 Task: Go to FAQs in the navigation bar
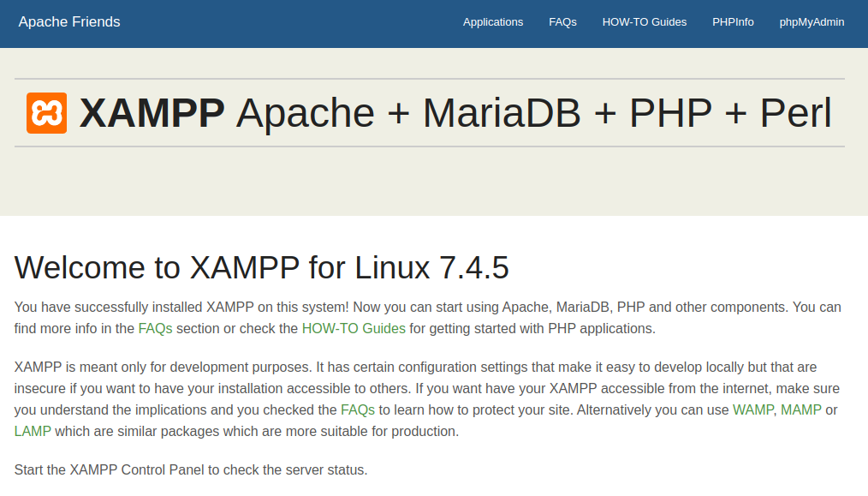click(x=562, y=22)
